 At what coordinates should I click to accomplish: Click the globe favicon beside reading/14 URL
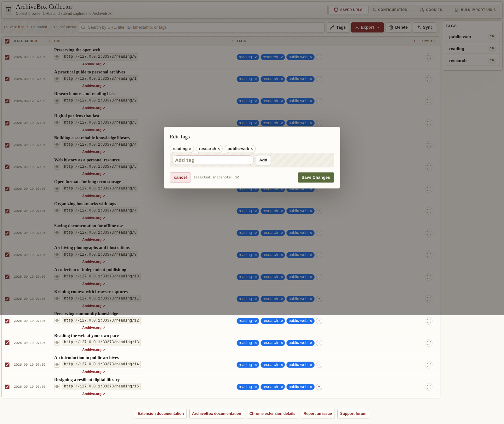[x=57, y=365]
